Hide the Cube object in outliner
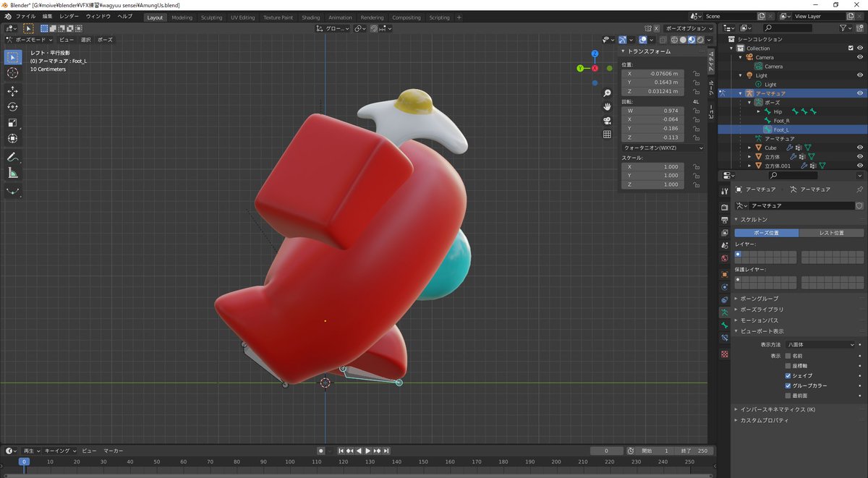Viewport: 868px width, 478px height. [860, 148]
